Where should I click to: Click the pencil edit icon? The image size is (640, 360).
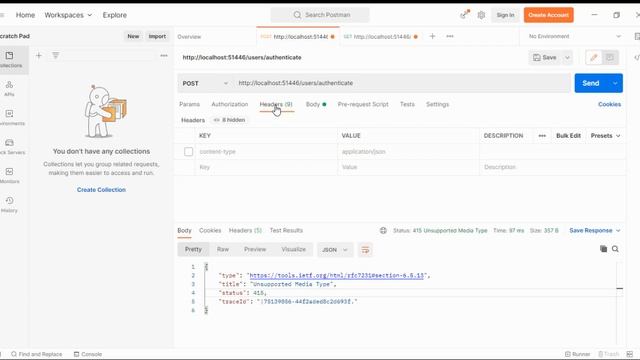click(593, 58)
